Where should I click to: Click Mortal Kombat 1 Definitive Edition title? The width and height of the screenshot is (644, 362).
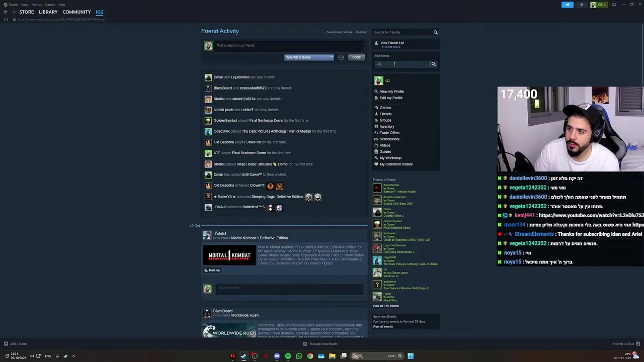point(260,238)
